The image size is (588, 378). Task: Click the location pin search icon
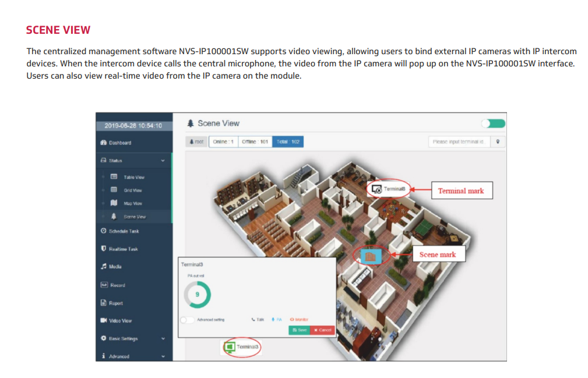(x=498, y=142)
